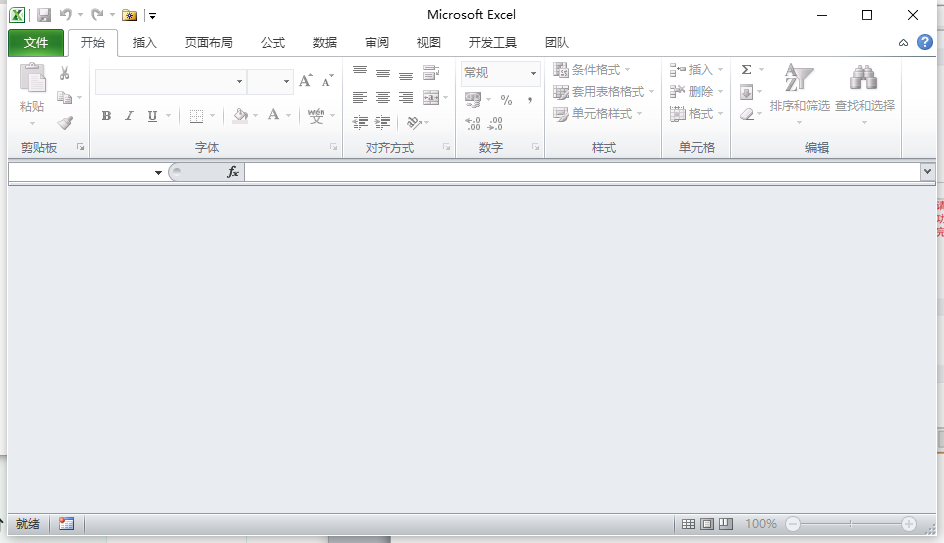
Task: Open the font name dropdown
Action: 239,81
